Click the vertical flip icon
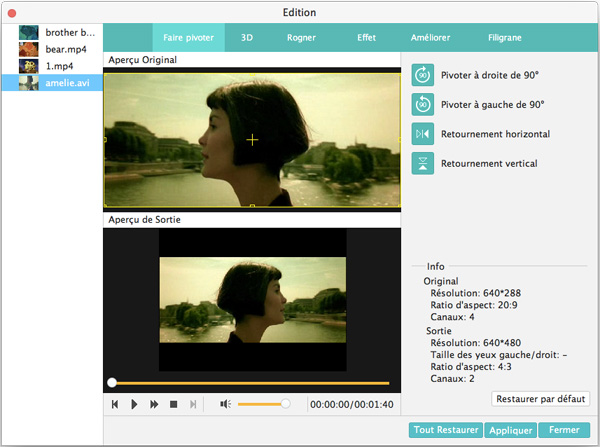The height and width of the screenshot is (447, 600). 422,163
